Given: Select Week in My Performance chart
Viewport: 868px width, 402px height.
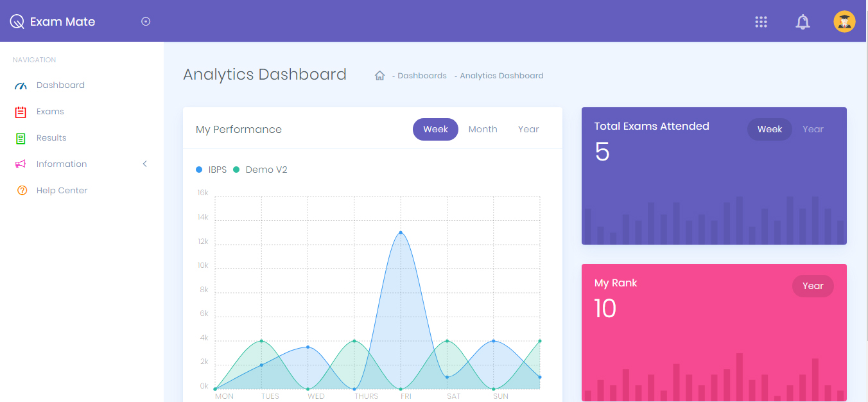Looking at the screenshot, I should pos(435,129).
